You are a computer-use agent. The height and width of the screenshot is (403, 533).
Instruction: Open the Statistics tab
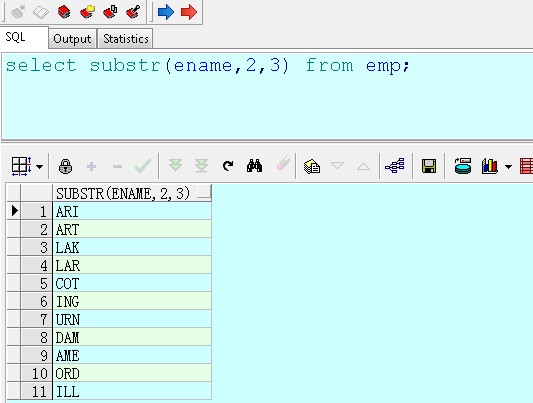(125, 39)
